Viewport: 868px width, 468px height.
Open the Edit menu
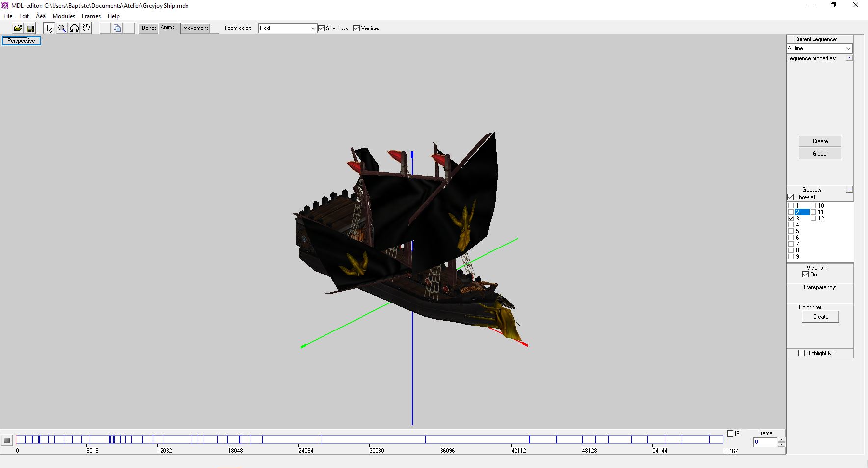24,16
